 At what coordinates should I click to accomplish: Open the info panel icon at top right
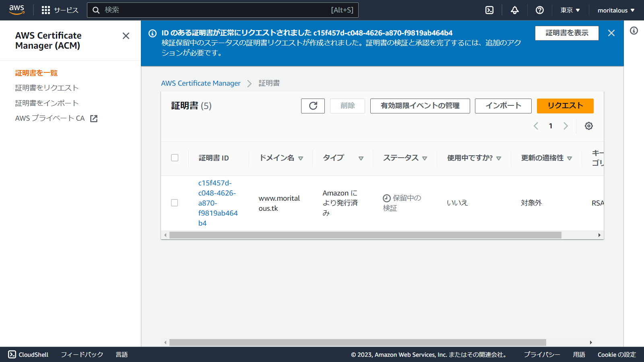pos(635,30)
